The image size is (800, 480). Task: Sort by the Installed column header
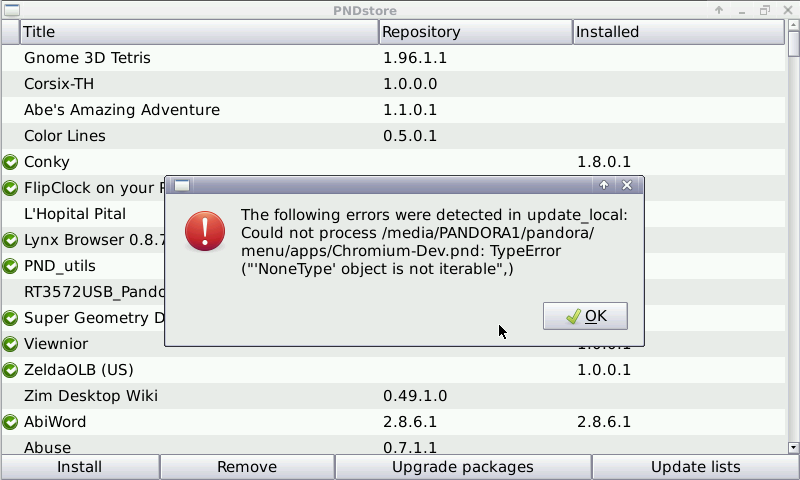(x=678, y=32)
